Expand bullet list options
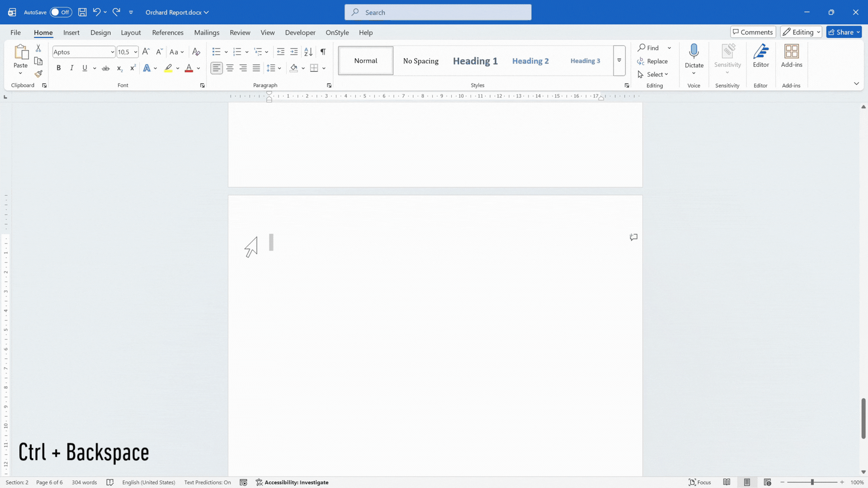 click(x=226, y=52)
